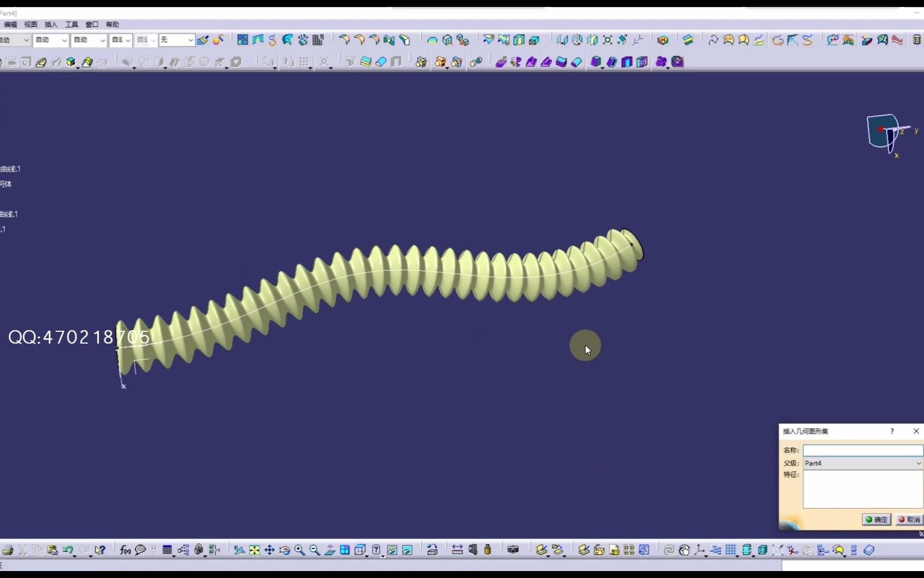Click the 确定 button in the dialog
924x578 pixels.
tap(876, 520)
